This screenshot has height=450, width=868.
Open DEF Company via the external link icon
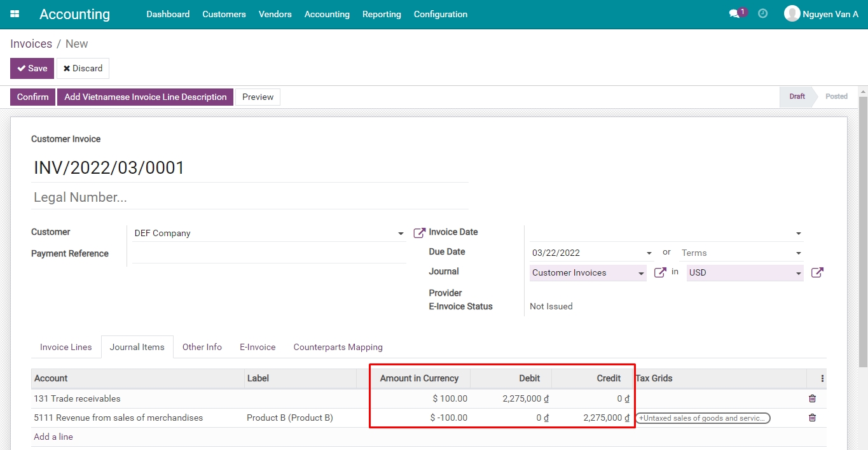click(418, 232)
